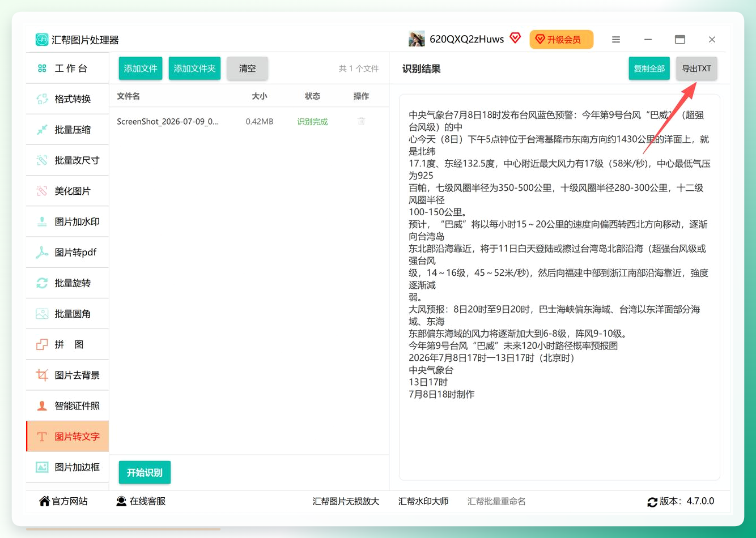Choose the 批量改尺寸 resize icon
756x538 pixels.
pyautogui.click(x=42, y=160)
